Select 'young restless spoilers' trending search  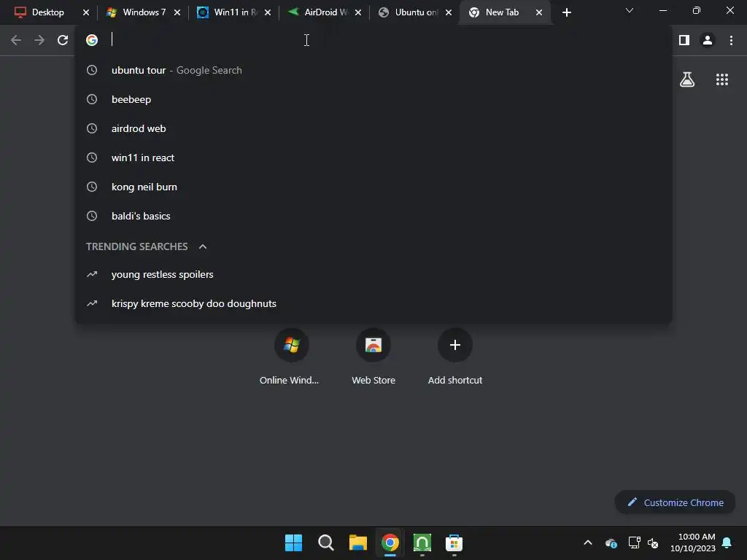tap(373, 275)
